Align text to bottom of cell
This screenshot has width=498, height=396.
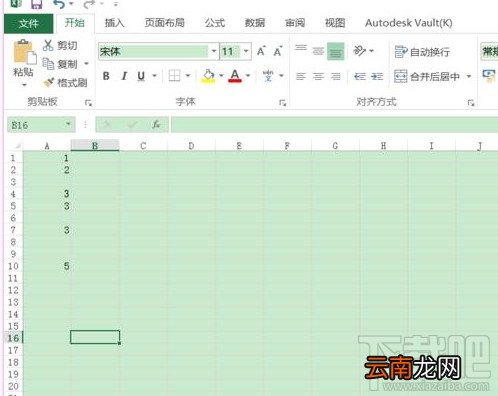click(x=335, y=51)
